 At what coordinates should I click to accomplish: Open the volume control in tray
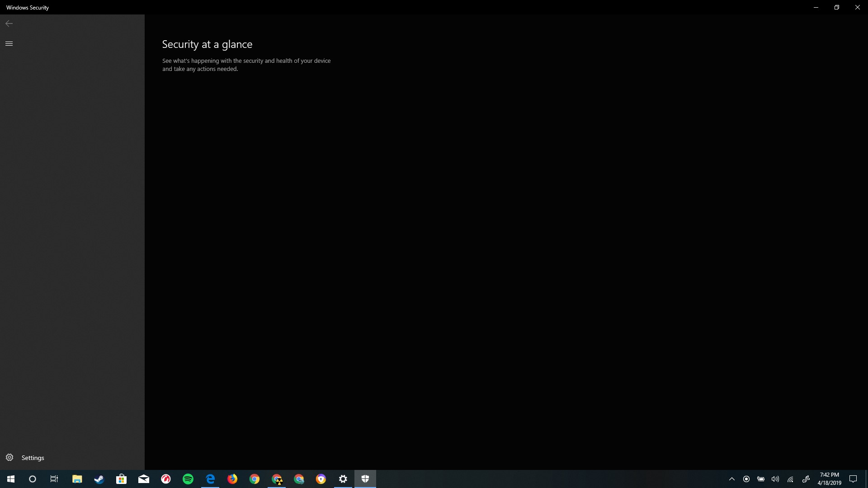[x=775, y=479]
